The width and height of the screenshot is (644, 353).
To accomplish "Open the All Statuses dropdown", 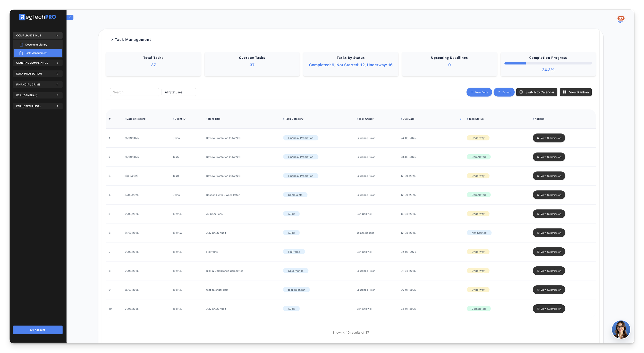I will pos(179,92).
